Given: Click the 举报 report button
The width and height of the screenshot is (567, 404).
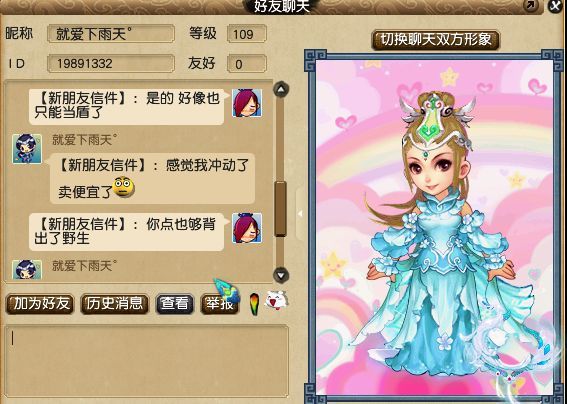Looking at the screenshot, I should point(219,304).
